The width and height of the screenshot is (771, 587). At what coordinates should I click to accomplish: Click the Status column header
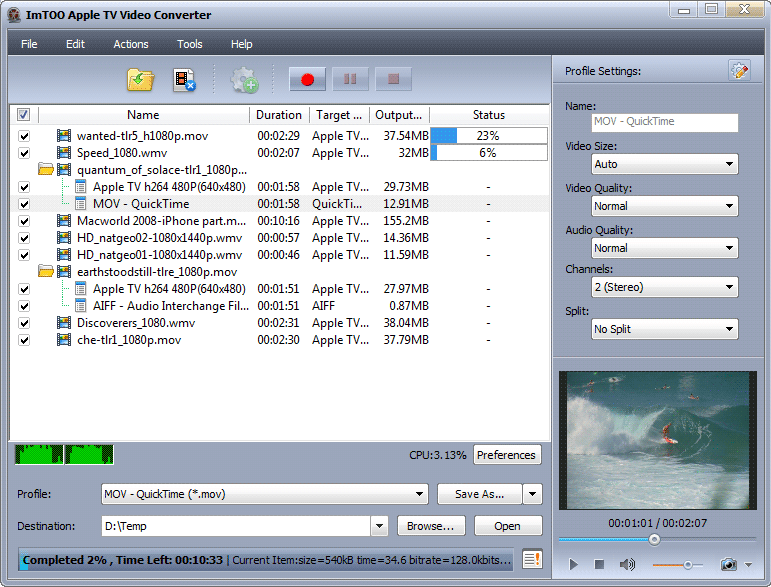489,115
